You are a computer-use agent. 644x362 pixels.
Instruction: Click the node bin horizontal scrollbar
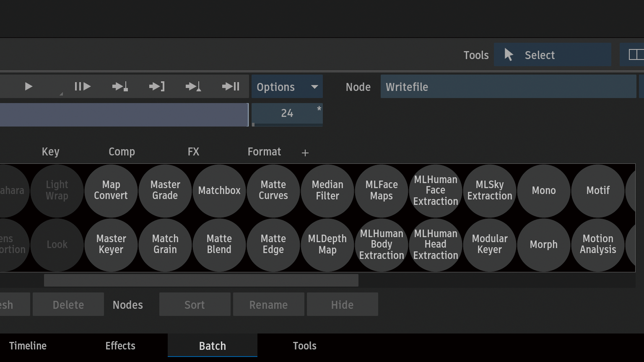point(201,280)
